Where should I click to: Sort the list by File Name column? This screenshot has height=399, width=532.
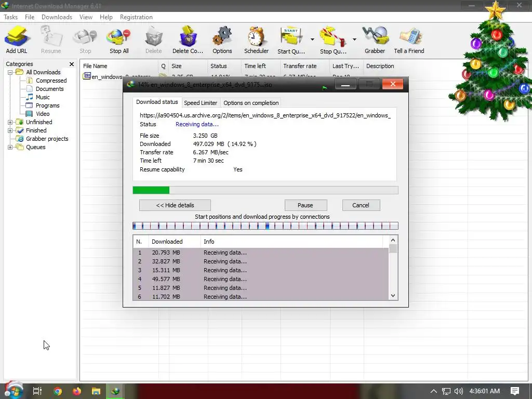[x=119, y=66]
